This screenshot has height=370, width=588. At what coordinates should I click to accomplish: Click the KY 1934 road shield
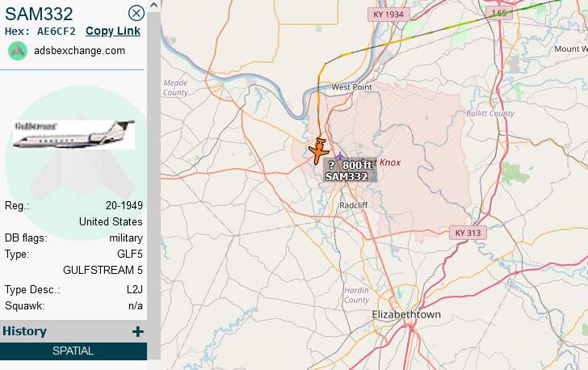tap(388, 15)
